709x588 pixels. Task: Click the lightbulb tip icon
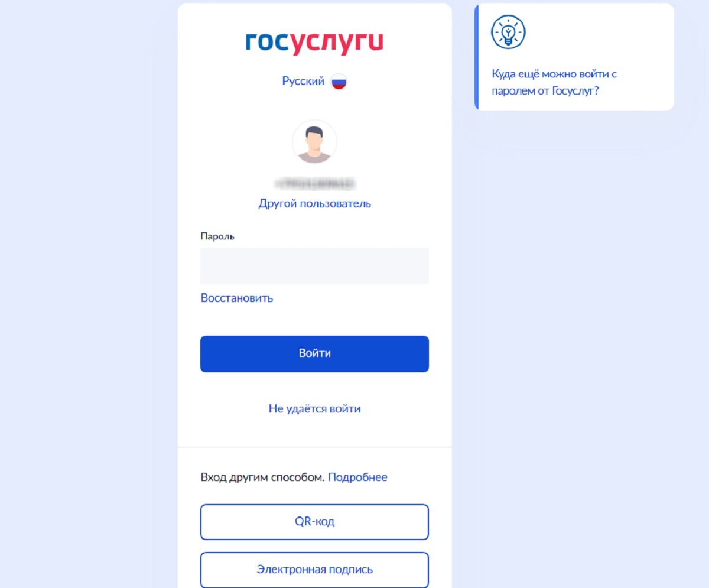coord(508,32)
